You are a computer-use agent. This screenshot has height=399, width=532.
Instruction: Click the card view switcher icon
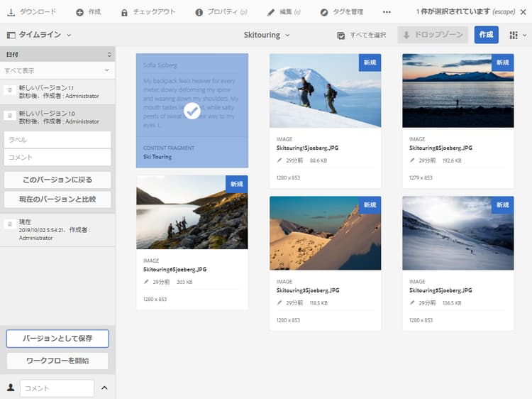[514, 35]
